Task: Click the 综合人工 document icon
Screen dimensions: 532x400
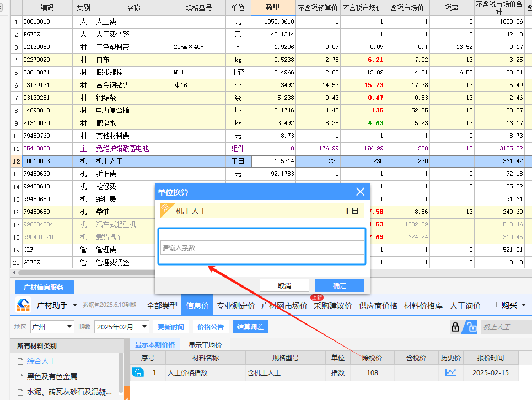Action: coord(20,361)
